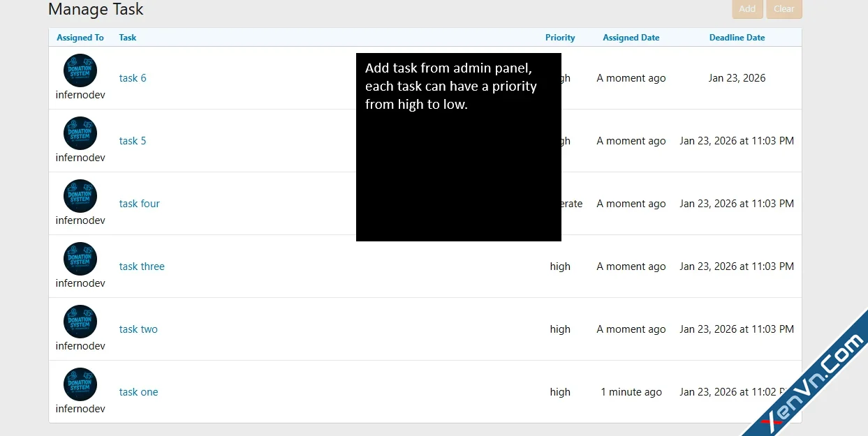This screenshot has height=436, width=868.
Task: Sort by the Assigned Date column header
Action: click(x=631, y=37)
